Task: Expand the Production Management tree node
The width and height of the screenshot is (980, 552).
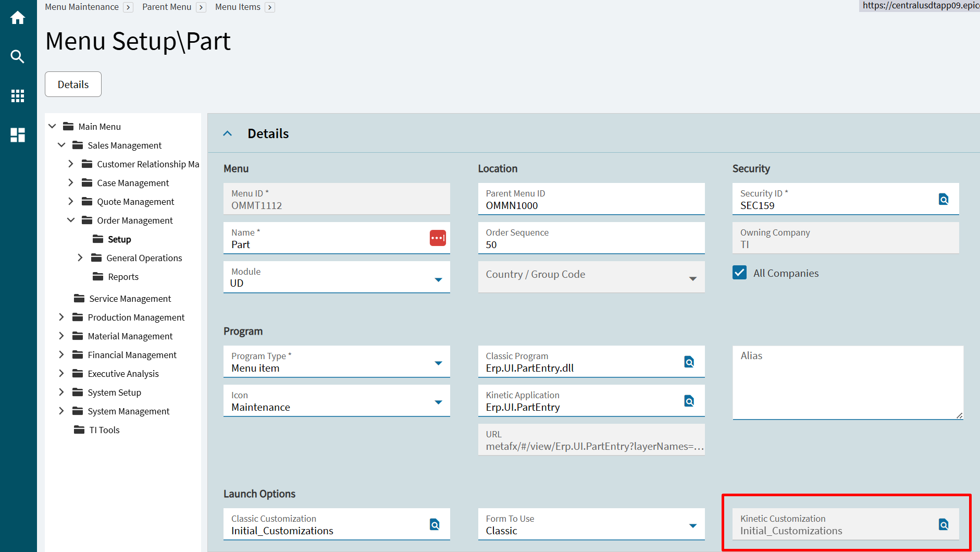Action: (61, 317)
